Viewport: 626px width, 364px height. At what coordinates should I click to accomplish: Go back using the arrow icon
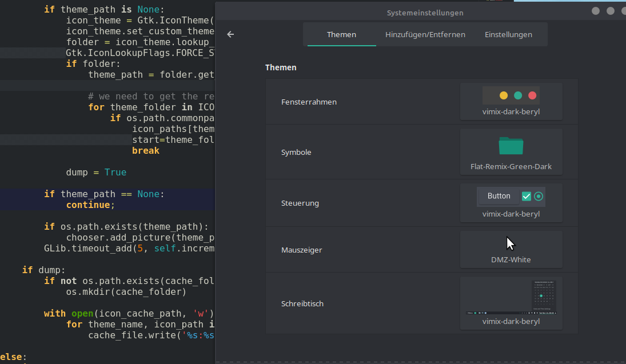coord(230,34)
